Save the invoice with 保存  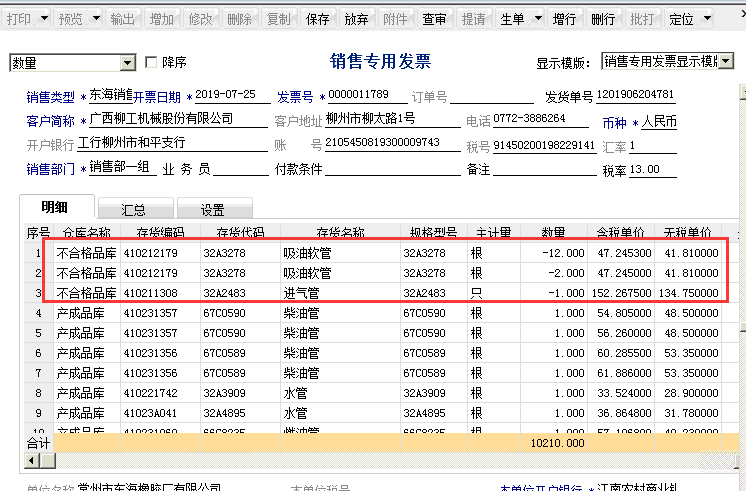(317, 19)
